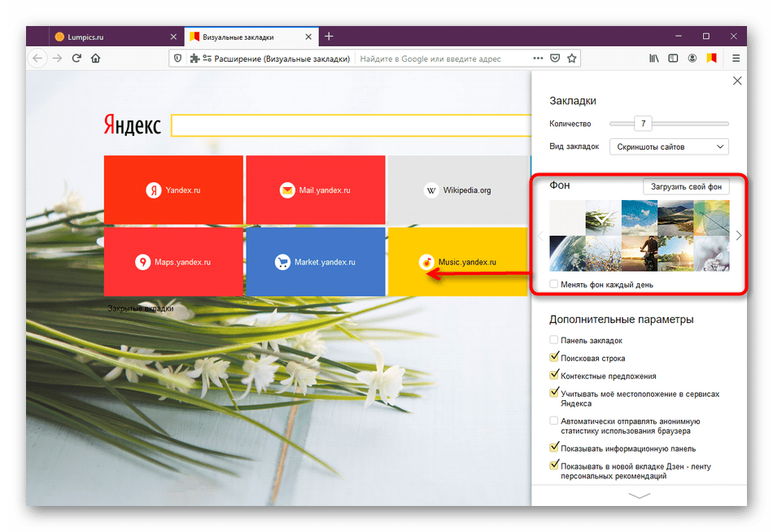
Task: Close the settings side panel
Action: (737, 81)
